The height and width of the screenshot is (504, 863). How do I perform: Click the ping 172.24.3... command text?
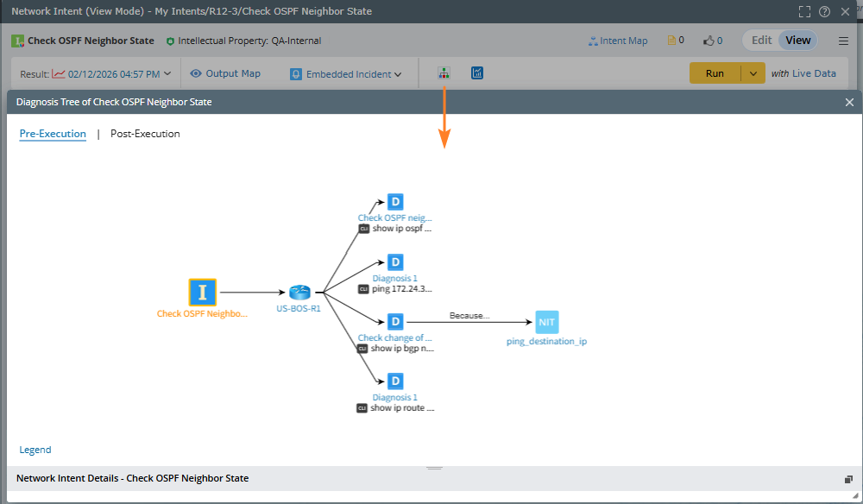402,288
